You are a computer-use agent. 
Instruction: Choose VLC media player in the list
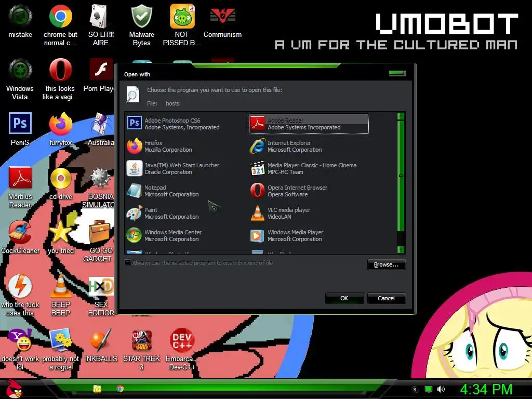[309, 214]
